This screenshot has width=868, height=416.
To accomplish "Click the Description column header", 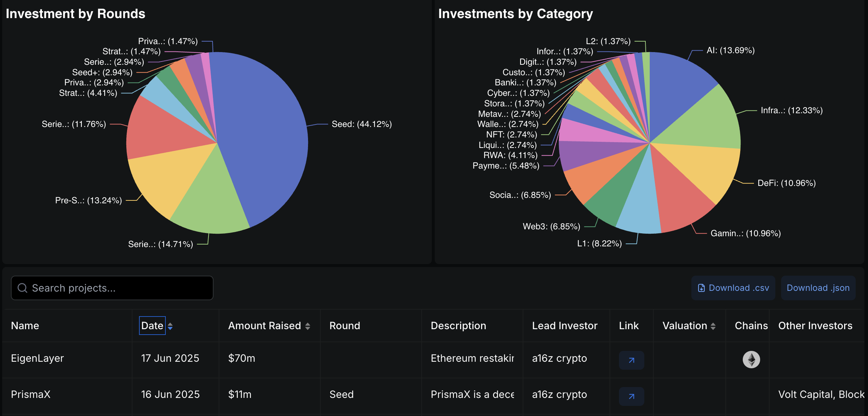I will point(458,326).
